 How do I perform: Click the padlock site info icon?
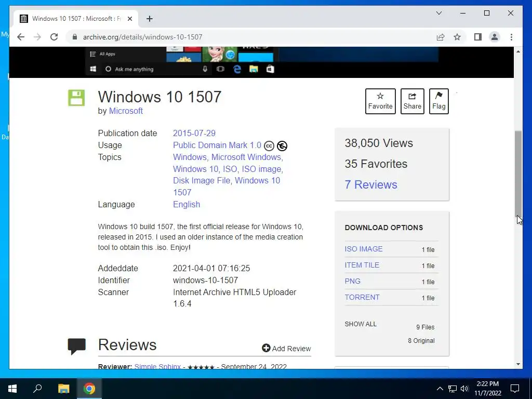point(75,37)
